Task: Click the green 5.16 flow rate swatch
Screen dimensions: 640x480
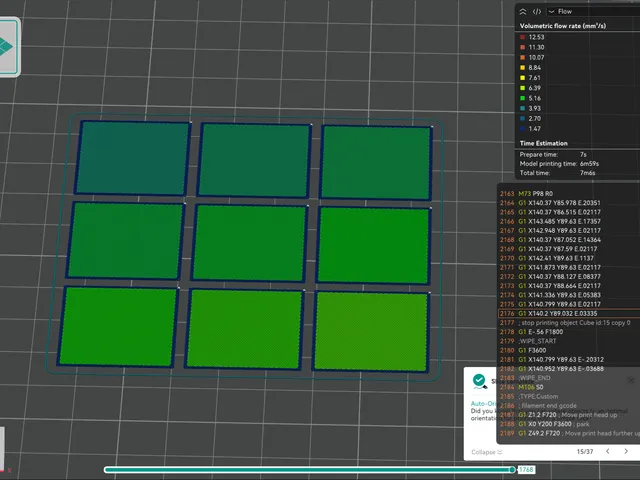Action: (x=522, y=98)
